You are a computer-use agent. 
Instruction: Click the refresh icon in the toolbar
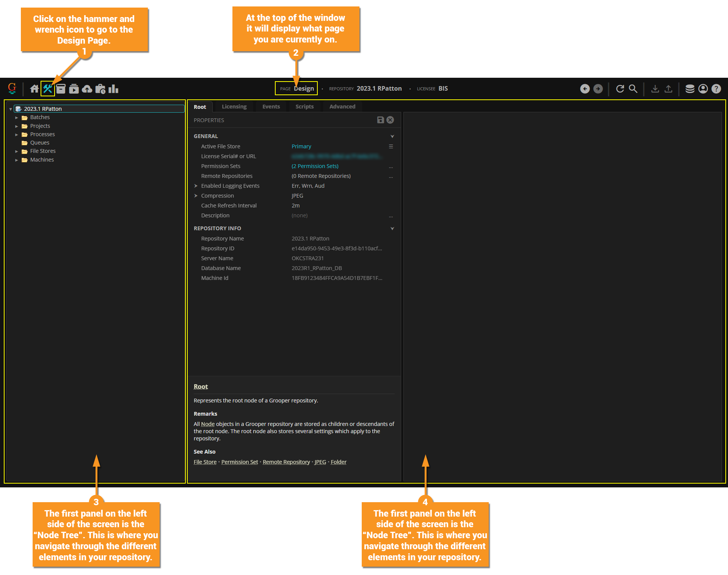(x=620, y=89)
